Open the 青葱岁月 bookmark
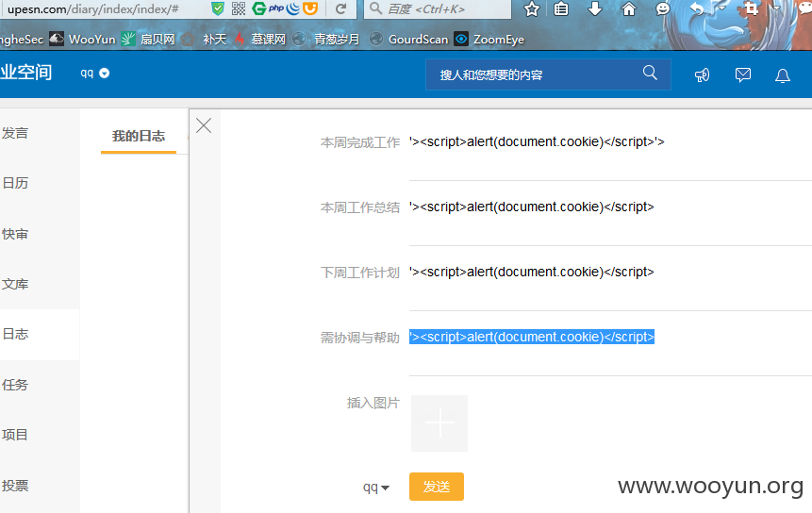The image size is (812, 513). (325, 40)
